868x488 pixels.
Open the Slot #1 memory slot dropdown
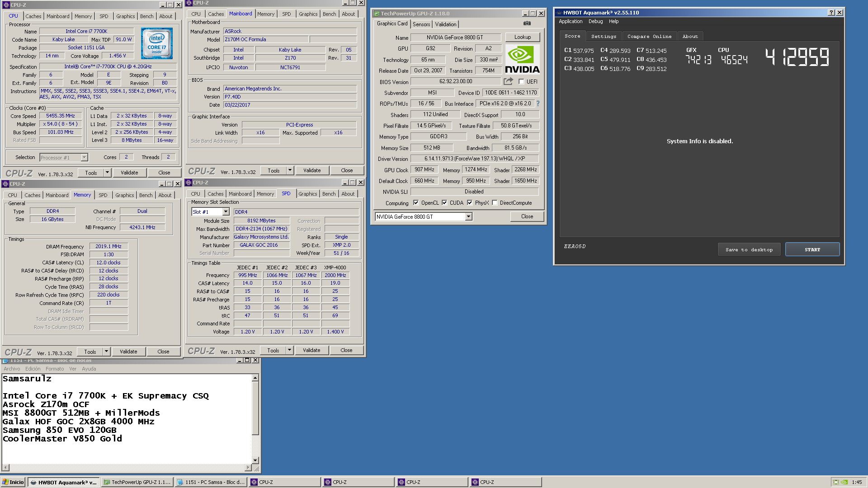click(226, 212)
